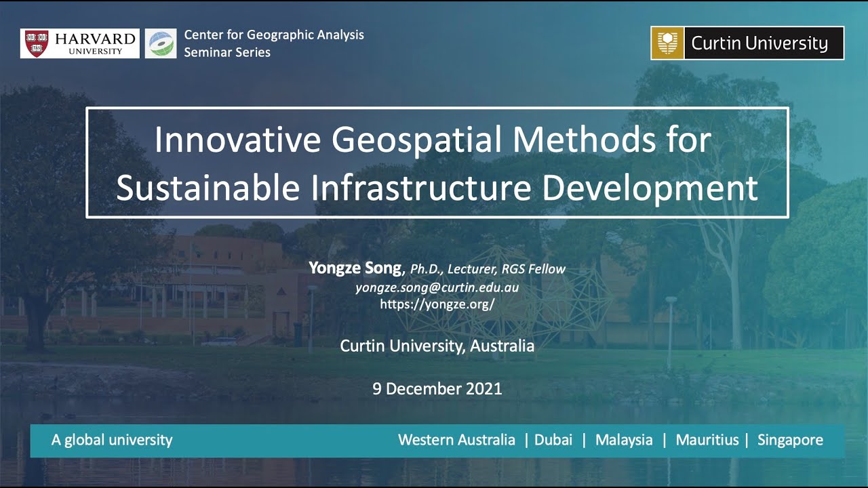Click 'Singapore' in the footer bar
868x488 pixels.
pyautogui.click(x=790, y=440)
